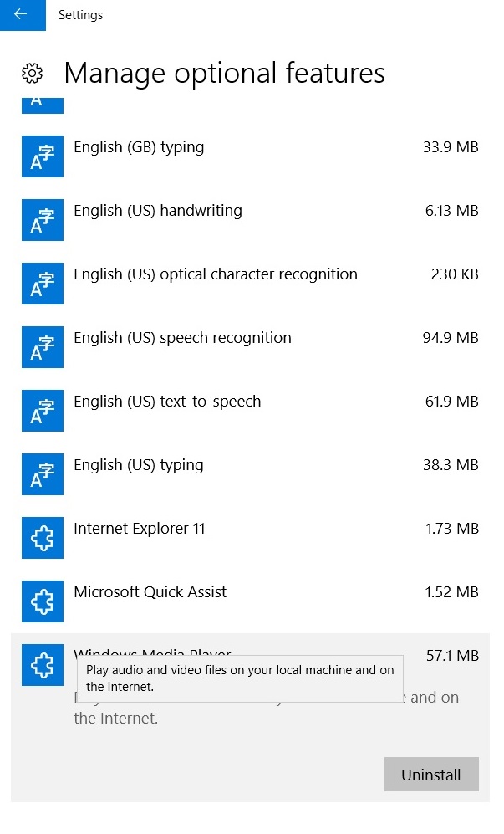504x834 pixels.
Task: Open English (US) optical character recognition item
Action: [216, 274]
